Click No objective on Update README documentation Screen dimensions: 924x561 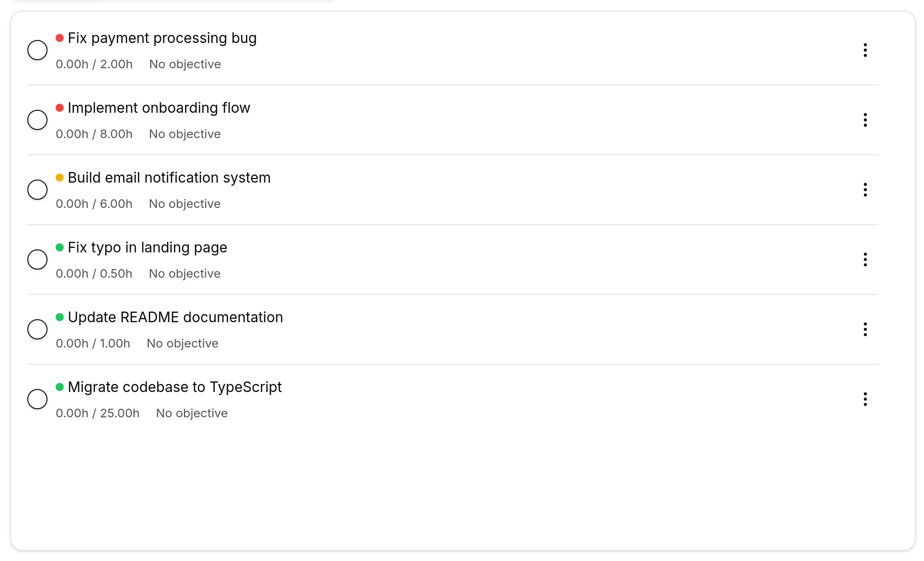(182, 343)
